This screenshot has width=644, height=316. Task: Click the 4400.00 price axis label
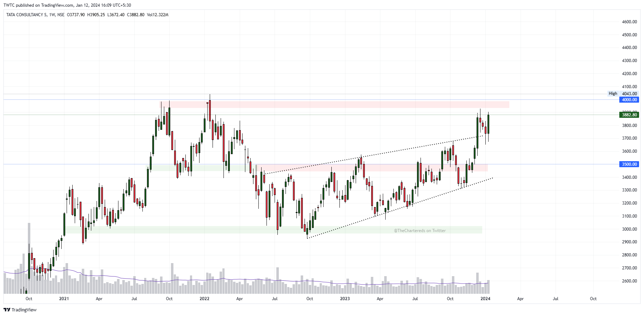point(629,48)
